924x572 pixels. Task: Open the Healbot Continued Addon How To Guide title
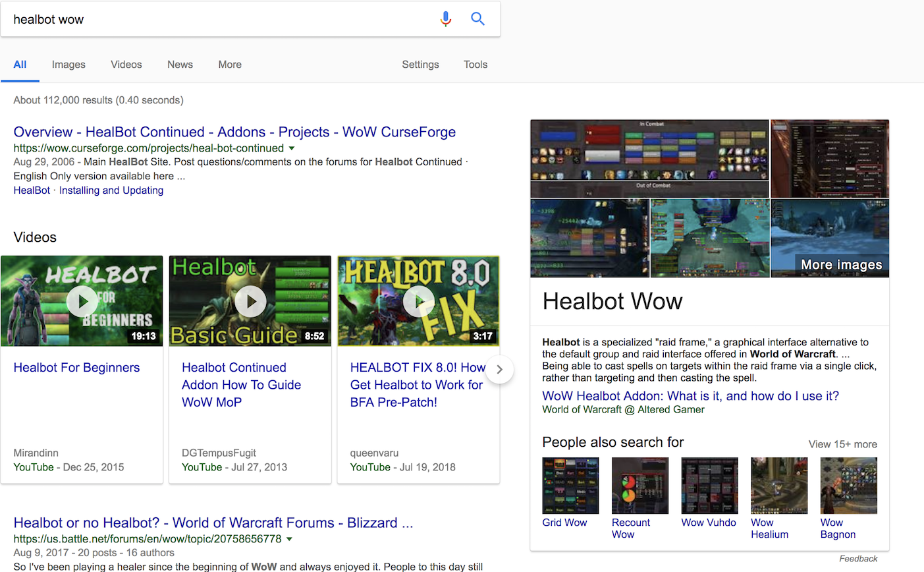point(241,385)
